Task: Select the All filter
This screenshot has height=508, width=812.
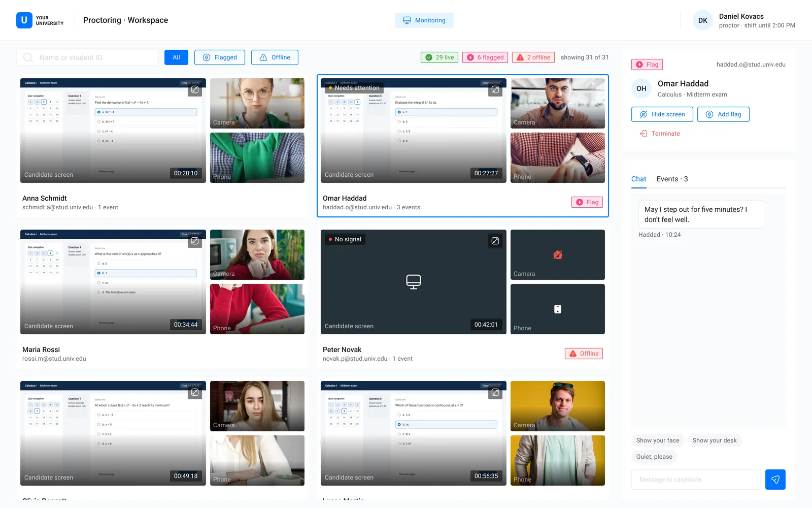Action: coord(176,57)
